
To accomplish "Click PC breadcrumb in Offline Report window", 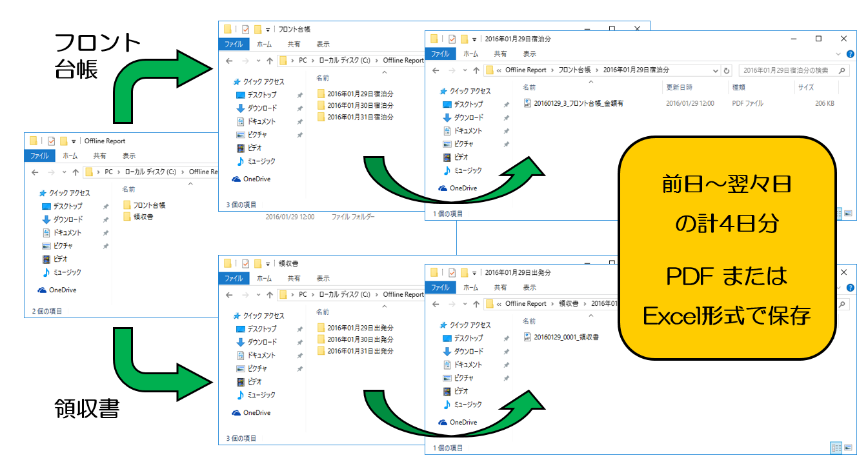I will 108,172.
